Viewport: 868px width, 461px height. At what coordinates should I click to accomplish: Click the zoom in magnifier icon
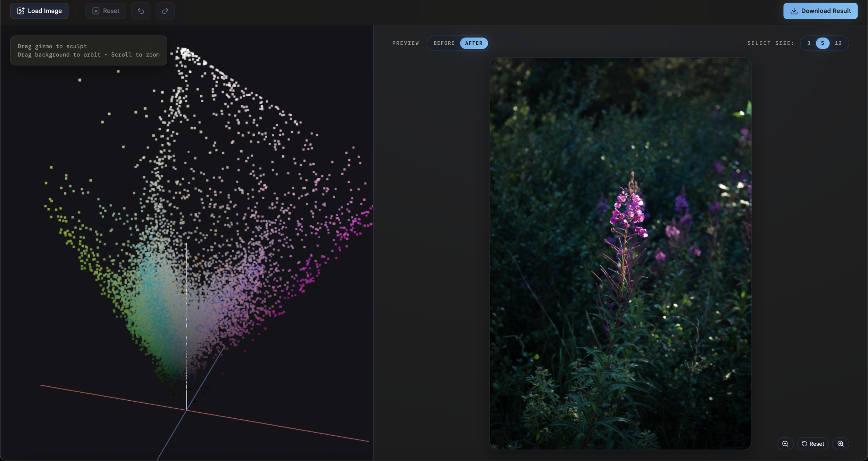(840, 444)
